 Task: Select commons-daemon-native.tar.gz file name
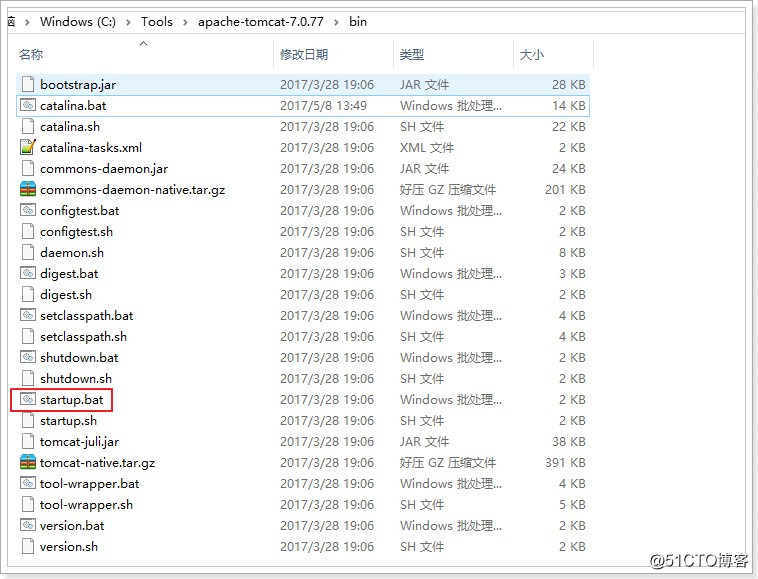coord(132,189)
